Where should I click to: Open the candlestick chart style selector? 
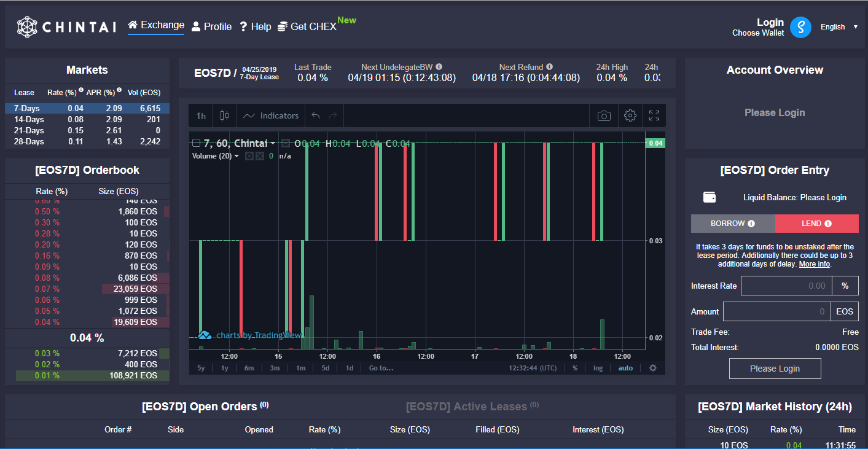tap(224, 115)
